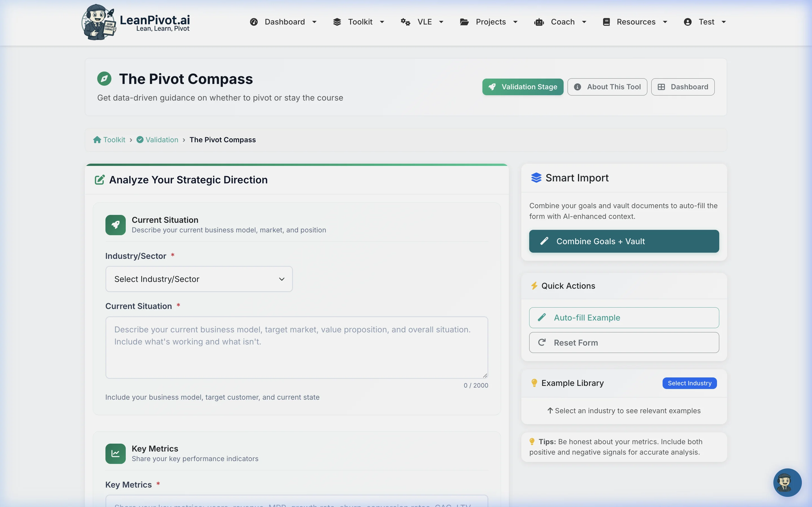Open the coach chat avatar bubble
The image size is (812, 507).
[787, 482]
